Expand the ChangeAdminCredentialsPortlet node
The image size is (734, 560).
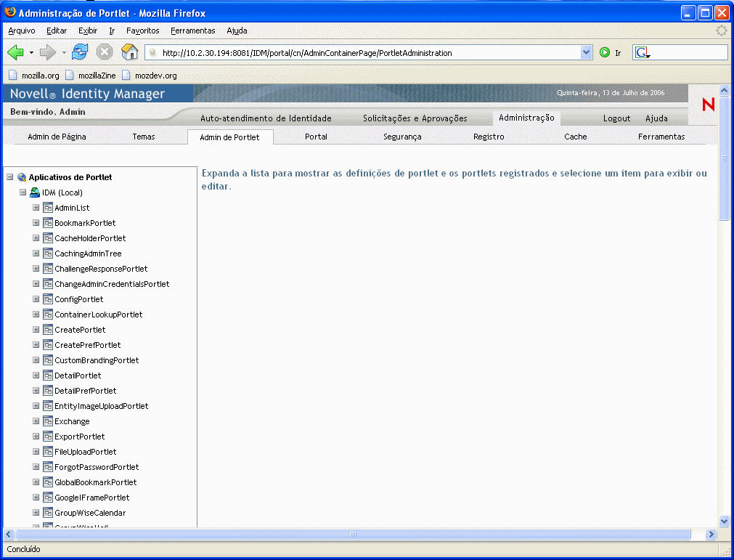coord(36,284)
